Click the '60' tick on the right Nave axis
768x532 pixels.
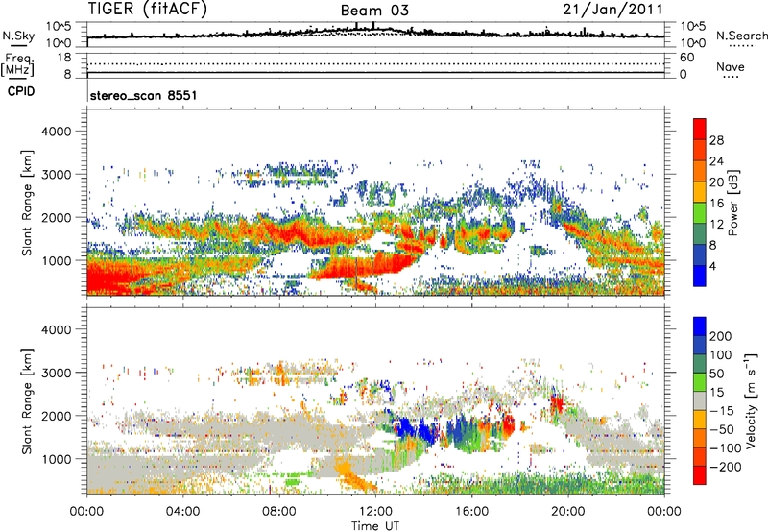pos(686,58)
